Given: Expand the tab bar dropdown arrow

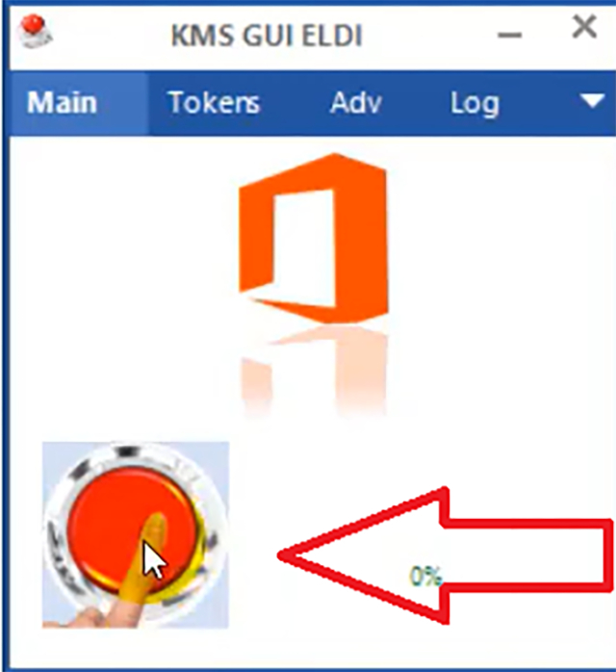Looking at the screenshot, I should coord(592,101).
